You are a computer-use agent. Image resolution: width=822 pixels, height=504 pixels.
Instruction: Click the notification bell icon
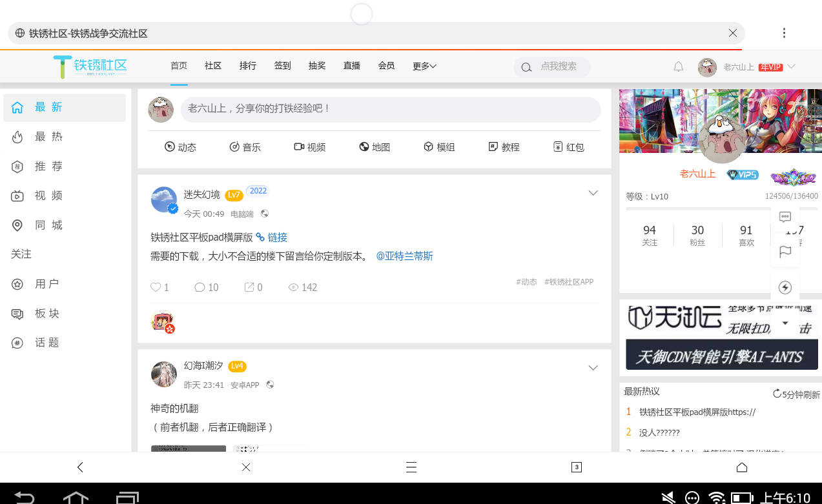678,66
